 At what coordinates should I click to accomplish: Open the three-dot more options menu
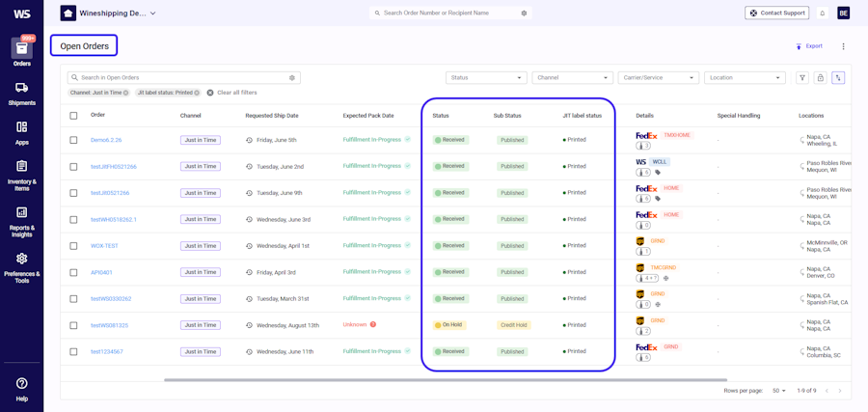coord(843,46)
